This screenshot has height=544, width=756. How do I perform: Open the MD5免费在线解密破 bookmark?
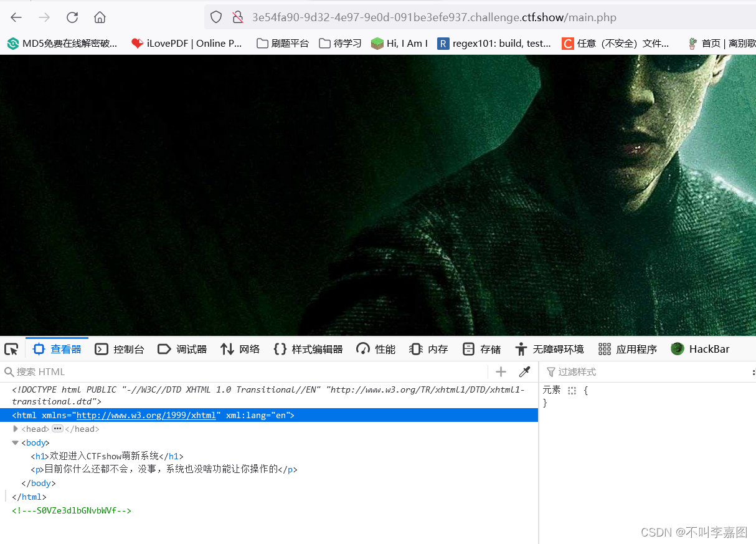(x=62, y=43)
